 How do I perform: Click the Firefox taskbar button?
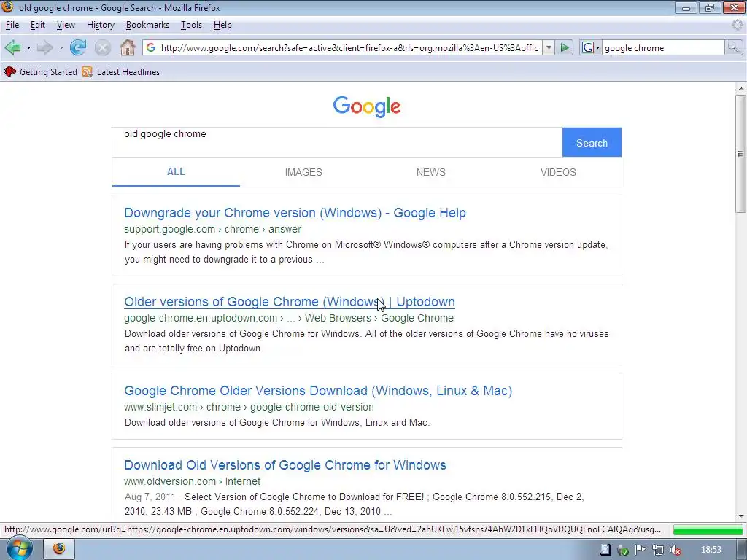point(59,548)
